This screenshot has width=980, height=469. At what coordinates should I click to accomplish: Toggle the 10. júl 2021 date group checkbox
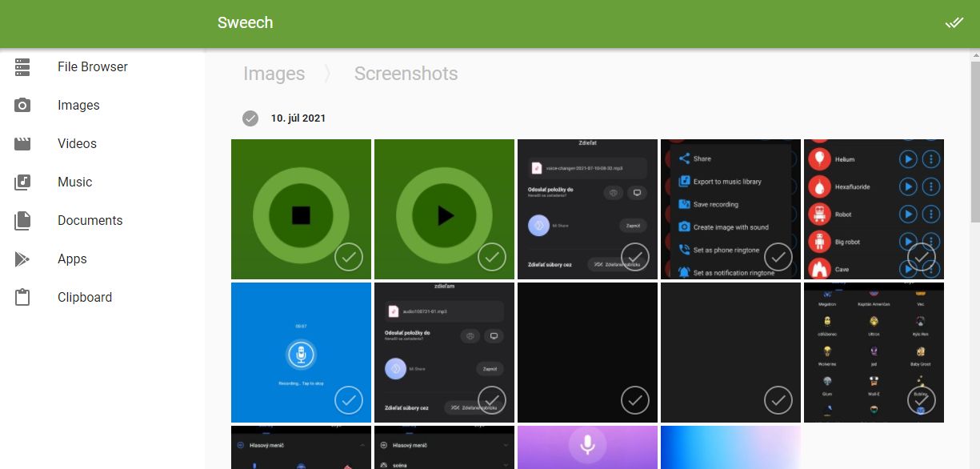point(250,118)
